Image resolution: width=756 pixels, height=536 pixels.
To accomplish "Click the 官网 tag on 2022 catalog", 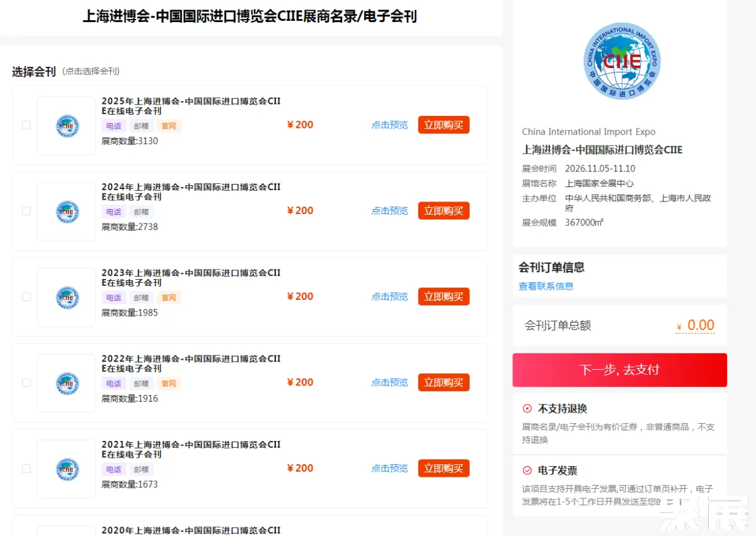I will pyautogui.click(x=168, y=384).
